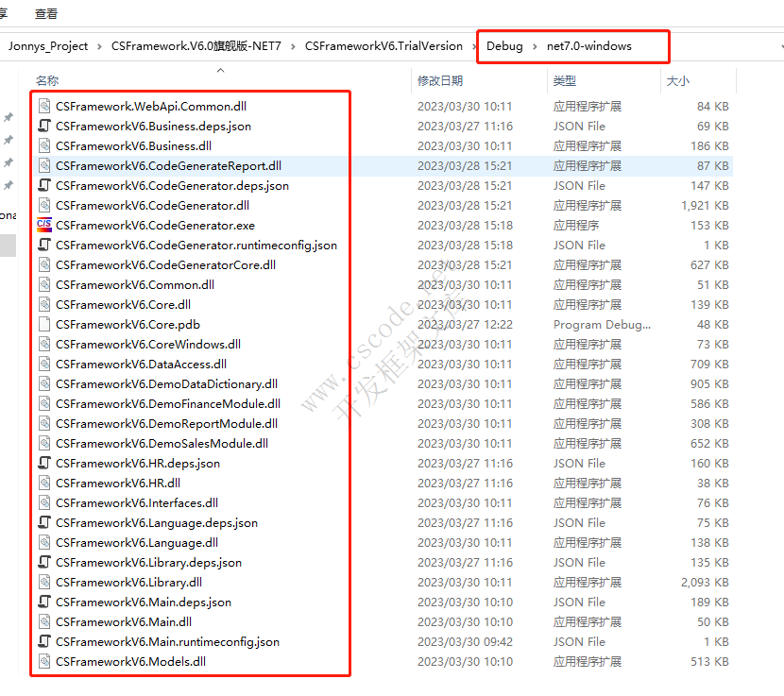The image size is (784, 696).
Task: Click the CSFrameworkV6.CoreWindows.dll file icon
Action: [x=44, y=344]
